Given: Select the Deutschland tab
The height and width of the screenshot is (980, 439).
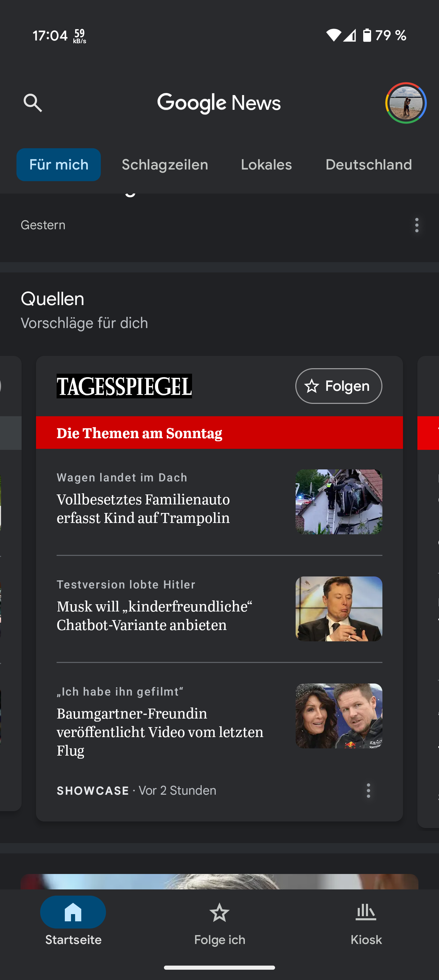Looking at the screenshot, I should tap(368, 165).
